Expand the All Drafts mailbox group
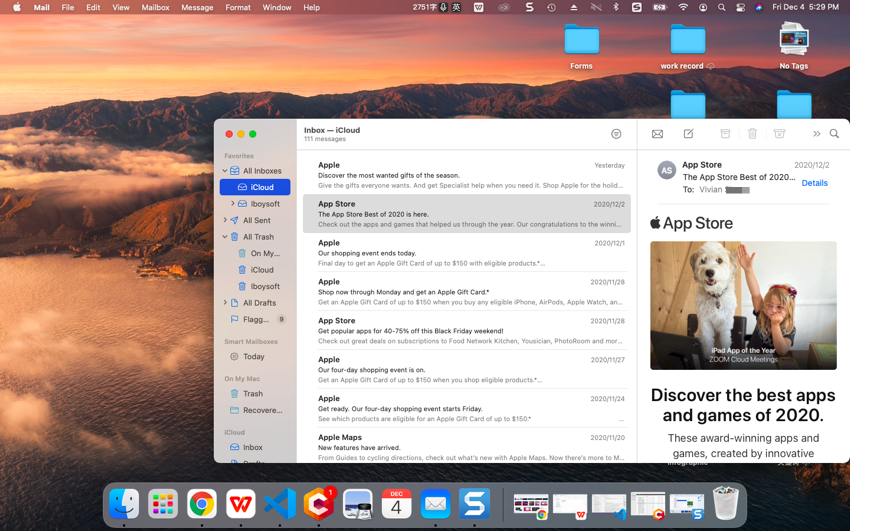The width and height of the screenshot is (882, 531). click(x=225, y=303)
